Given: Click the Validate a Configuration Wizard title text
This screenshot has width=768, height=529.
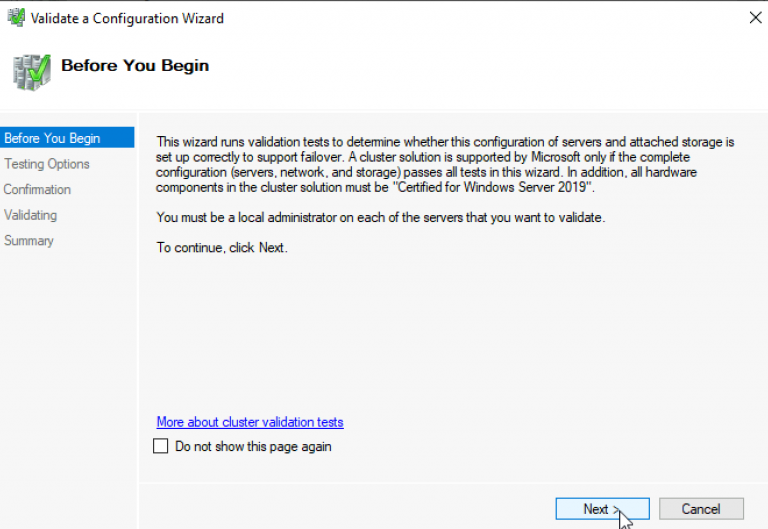Looking at the screenshot, I should point(128,18).
